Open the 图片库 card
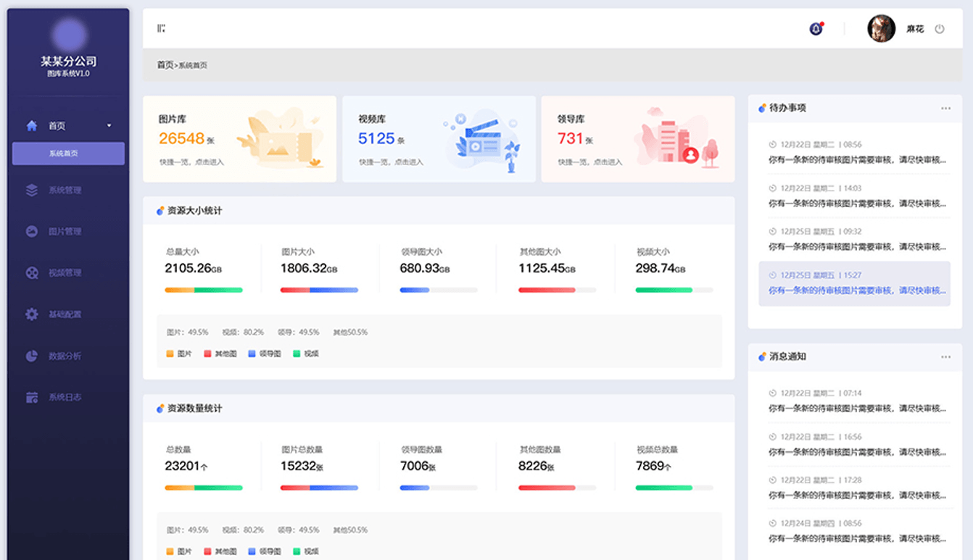973x560 pixels. (239, 139)
